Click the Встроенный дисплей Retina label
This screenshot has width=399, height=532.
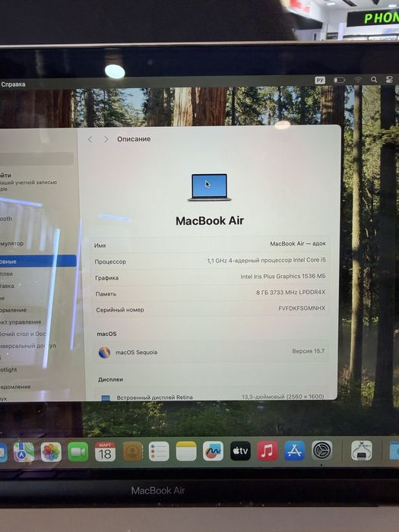click(154, 397)
